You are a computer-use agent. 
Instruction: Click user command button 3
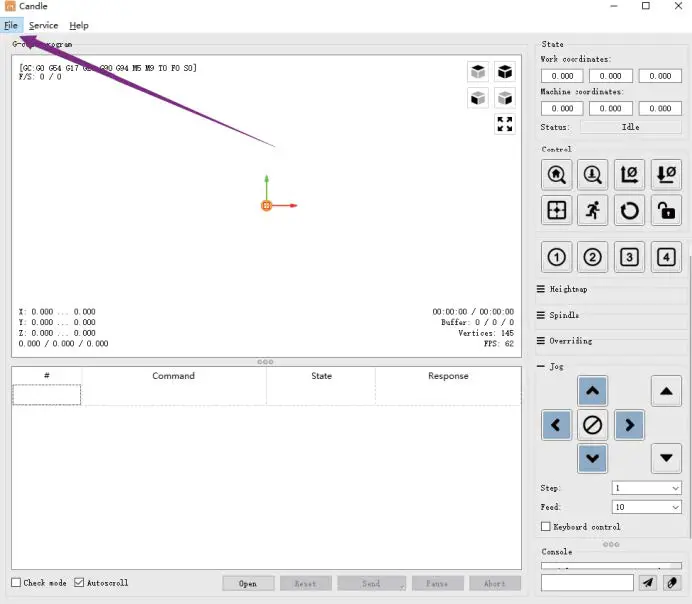(629, 257)
